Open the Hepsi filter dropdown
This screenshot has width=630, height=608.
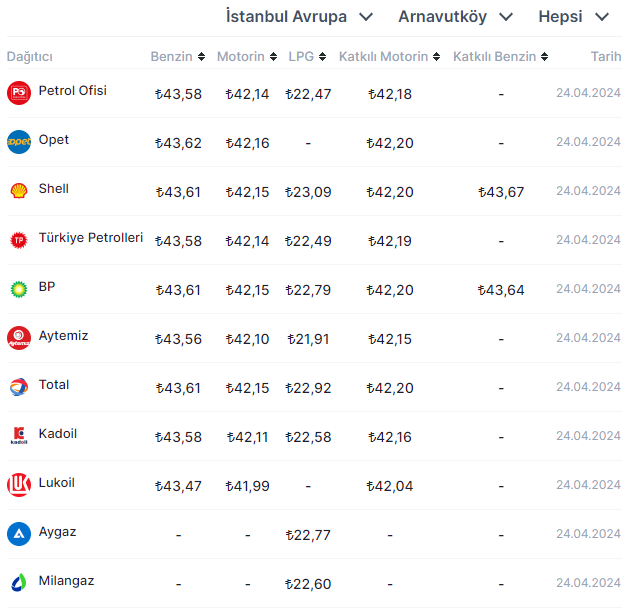573,17
